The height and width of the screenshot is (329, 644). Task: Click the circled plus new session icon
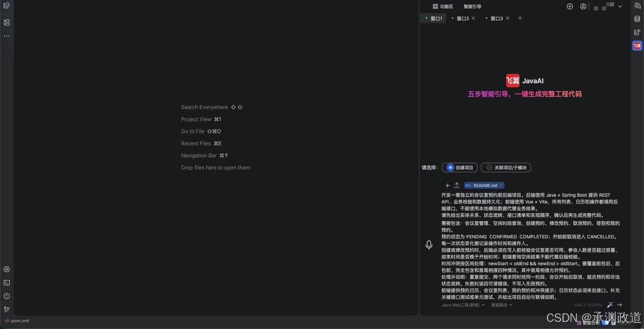pos(570,7)
